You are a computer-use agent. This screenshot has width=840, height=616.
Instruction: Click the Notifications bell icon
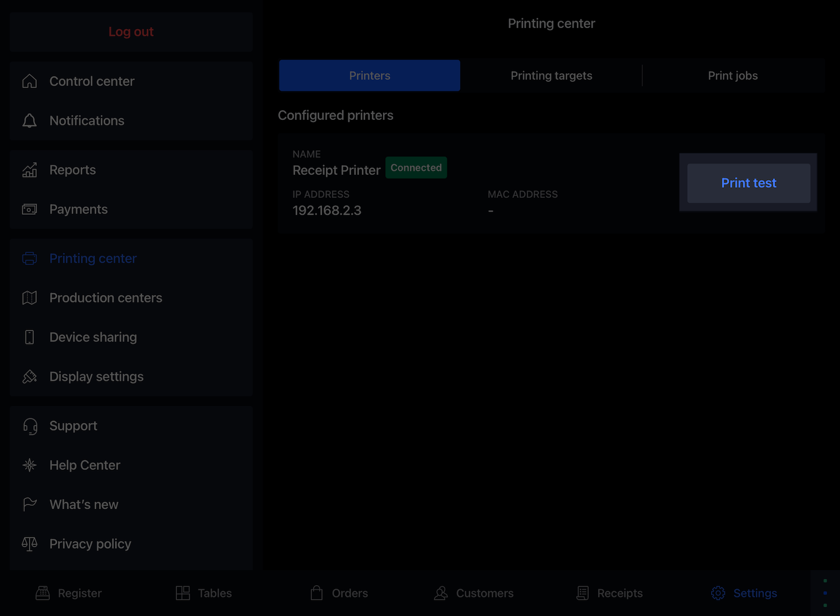(30, 121)
